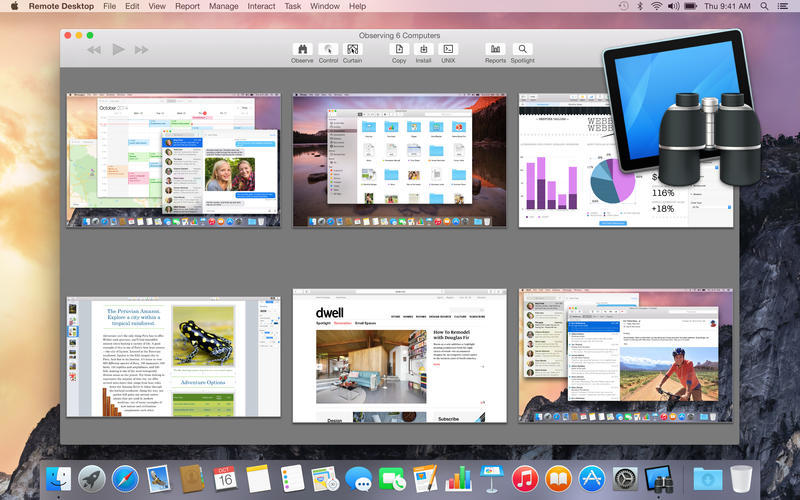Select the observed screen showing dwell website
This screenshot has height=500, width=800.
(x=399, y=356)
